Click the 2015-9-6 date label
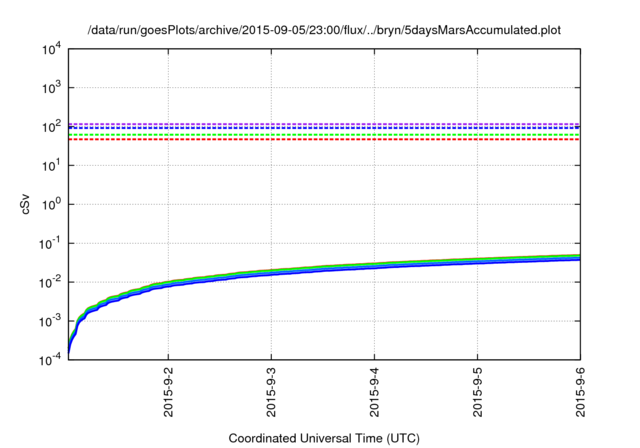The height and width of the screenshot is (448, 640). coord(580,392)
